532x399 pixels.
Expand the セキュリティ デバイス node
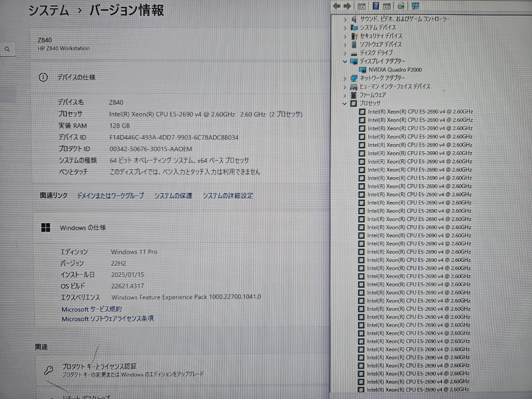(x=345, y=36)
